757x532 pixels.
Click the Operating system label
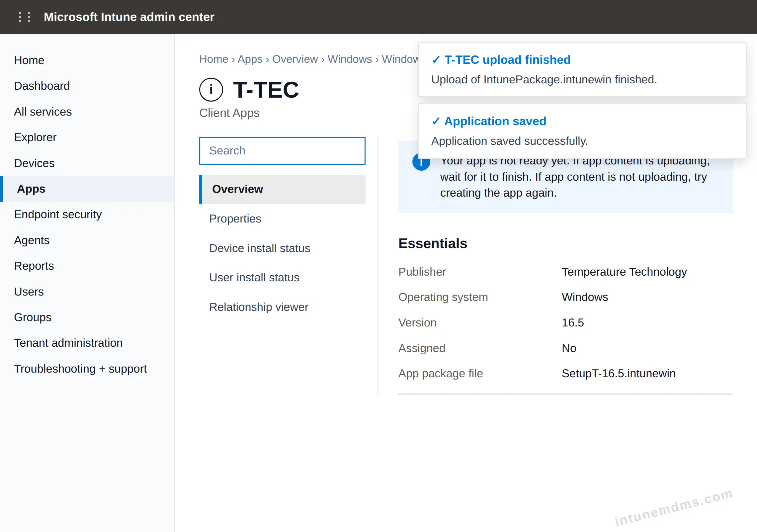[x=443, y=297]
